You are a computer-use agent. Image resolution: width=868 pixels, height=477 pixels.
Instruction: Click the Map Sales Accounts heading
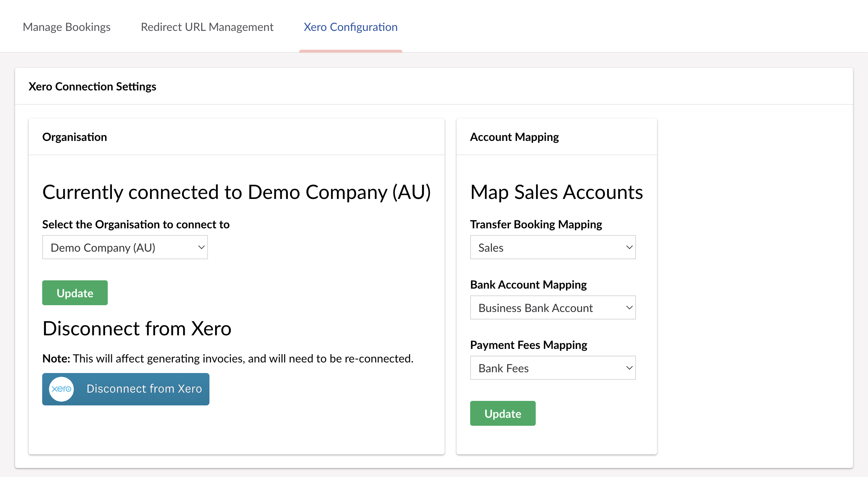coord(556,192)
